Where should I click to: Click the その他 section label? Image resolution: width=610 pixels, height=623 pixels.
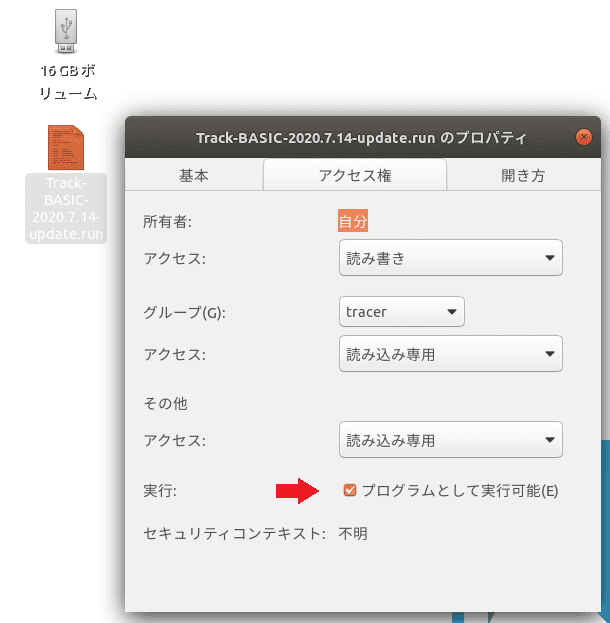(165, 403)
